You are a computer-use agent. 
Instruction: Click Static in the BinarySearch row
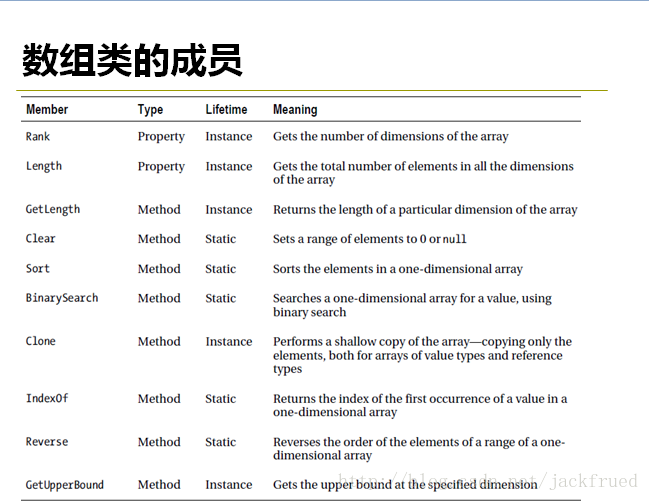tap(221, 298)
